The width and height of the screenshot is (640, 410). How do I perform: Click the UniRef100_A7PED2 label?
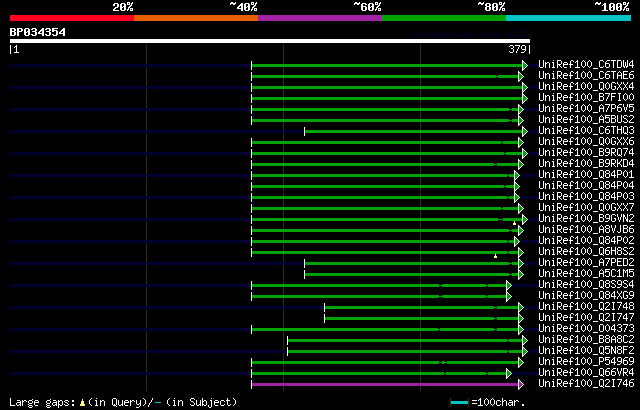pos(586,263)
